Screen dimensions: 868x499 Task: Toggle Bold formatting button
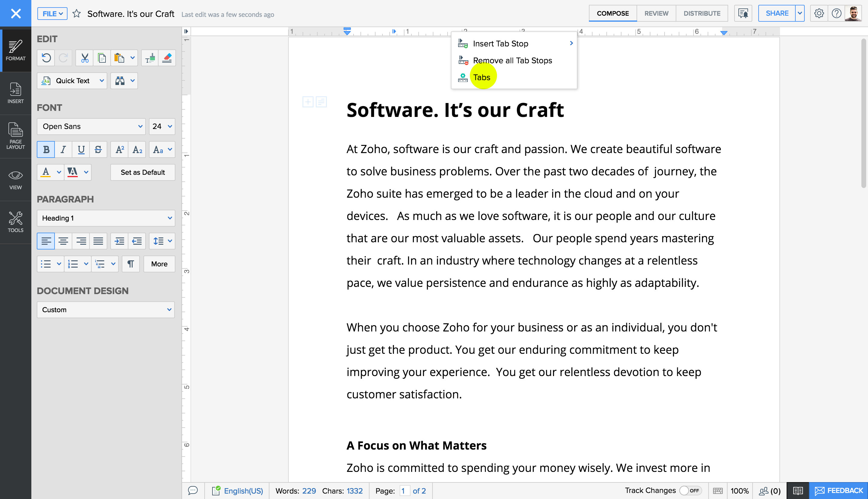46,150
